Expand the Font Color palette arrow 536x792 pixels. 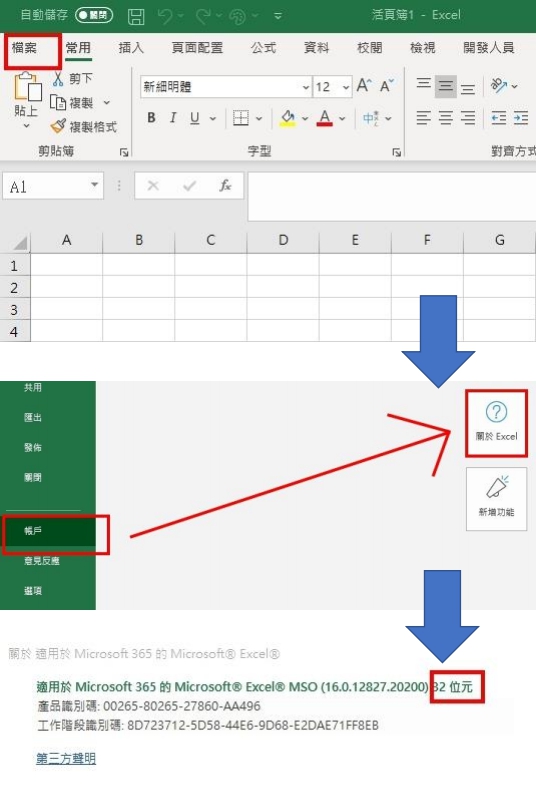342,119
